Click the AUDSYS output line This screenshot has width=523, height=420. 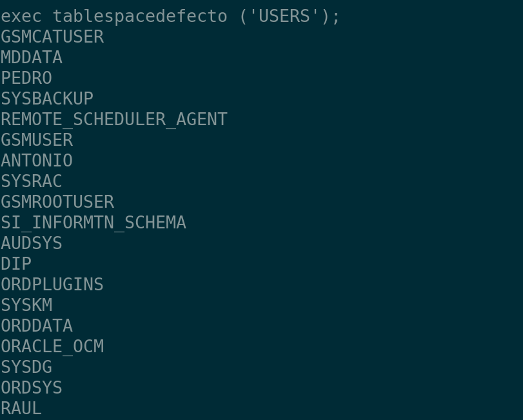pyautogui.click(x=32, y=243)
